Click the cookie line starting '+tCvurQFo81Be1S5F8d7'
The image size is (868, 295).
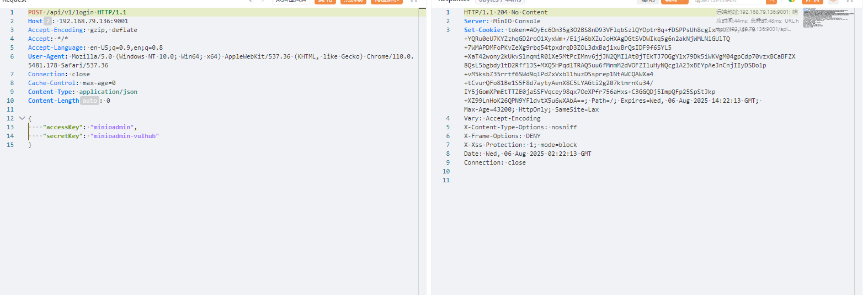coord(558,83)
